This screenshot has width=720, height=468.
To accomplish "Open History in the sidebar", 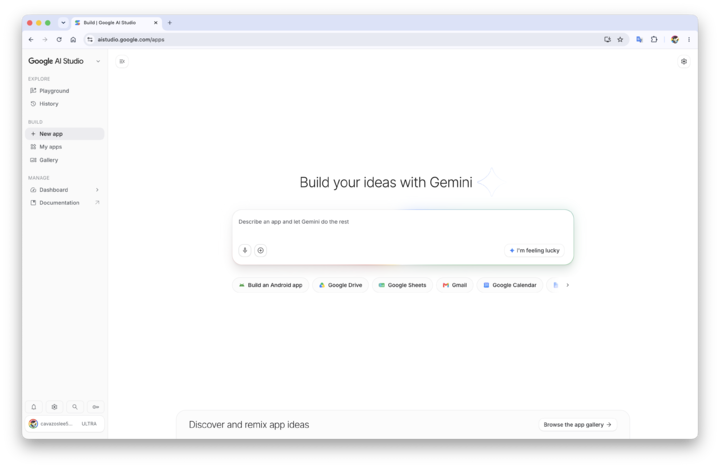I will (x=65, y=104).
